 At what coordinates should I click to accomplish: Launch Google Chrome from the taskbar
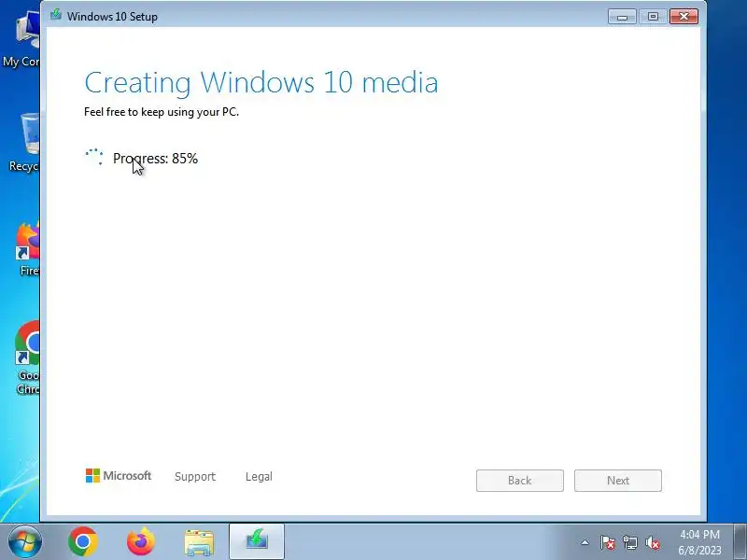(82, 541)
